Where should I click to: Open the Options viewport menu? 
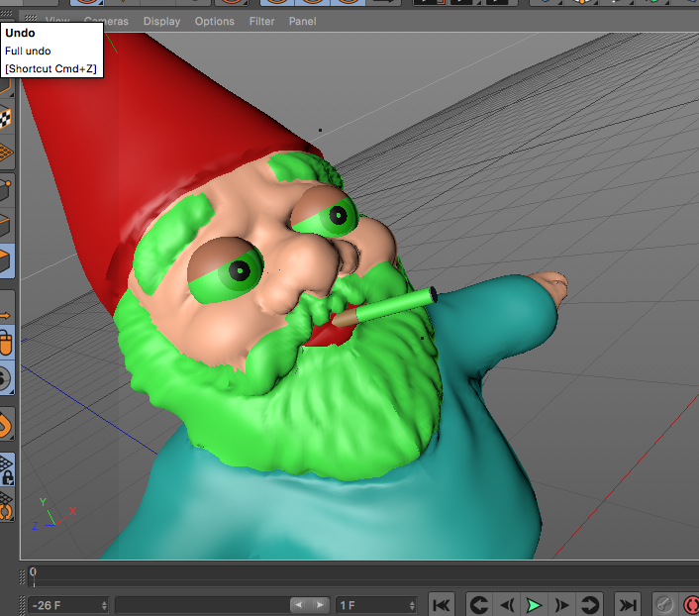point(214,21)
